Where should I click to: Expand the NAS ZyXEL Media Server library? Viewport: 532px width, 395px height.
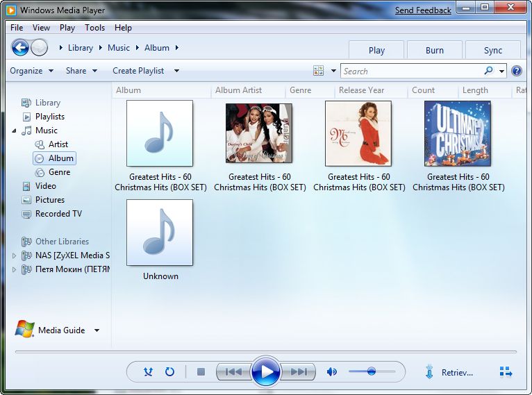15,255
